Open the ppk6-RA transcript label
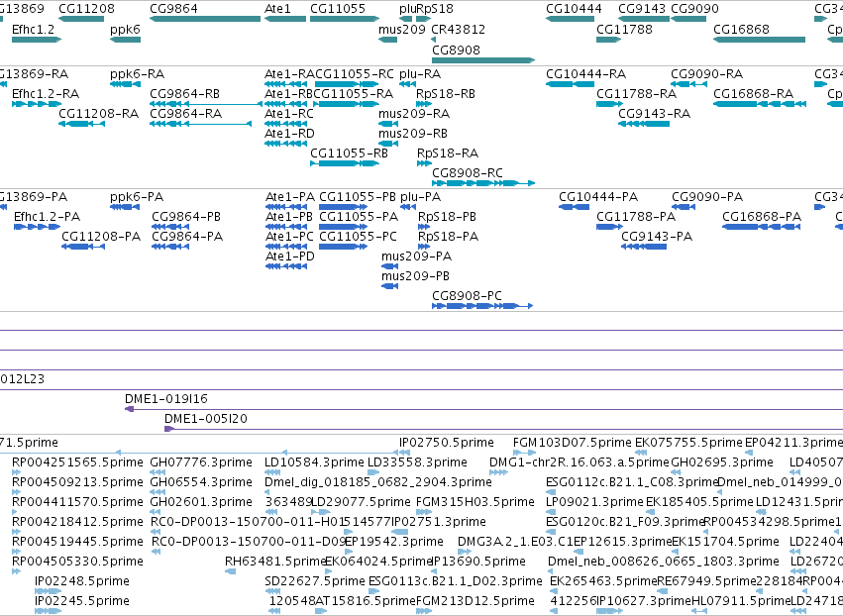The height and width of the screenshot is (616, 843). (137, 74)
